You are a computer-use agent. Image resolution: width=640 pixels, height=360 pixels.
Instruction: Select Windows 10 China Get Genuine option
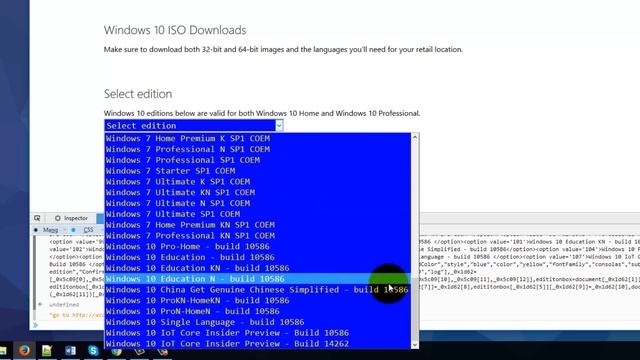[258, 290]
